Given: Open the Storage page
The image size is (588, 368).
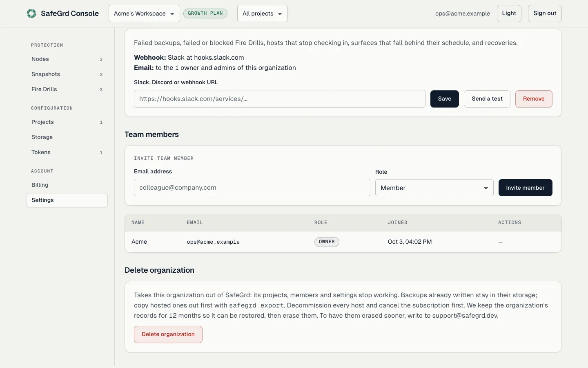Looking at the screenshot, I should point(67,137).
